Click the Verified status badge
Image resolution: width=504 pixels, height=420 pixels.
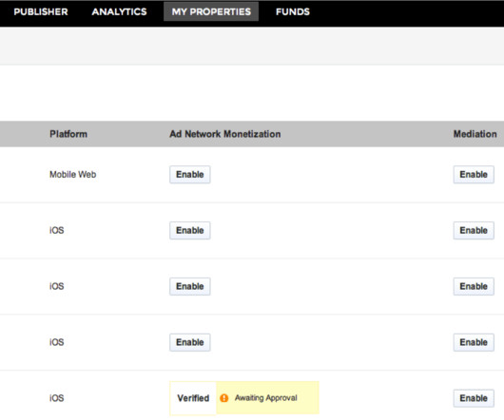click(193, 398)
